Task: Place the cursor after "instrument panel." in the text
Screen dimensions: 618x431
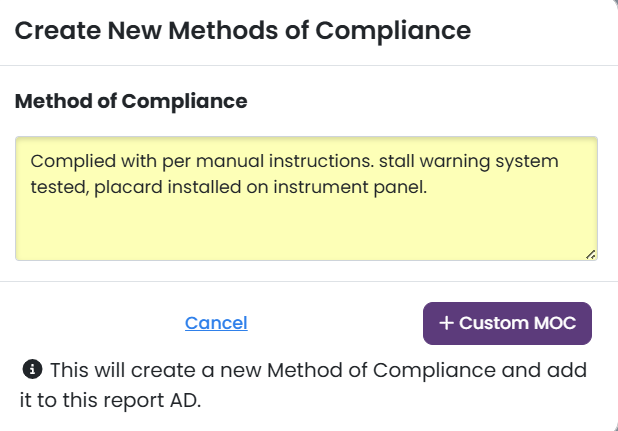Action: coord(427,187)
